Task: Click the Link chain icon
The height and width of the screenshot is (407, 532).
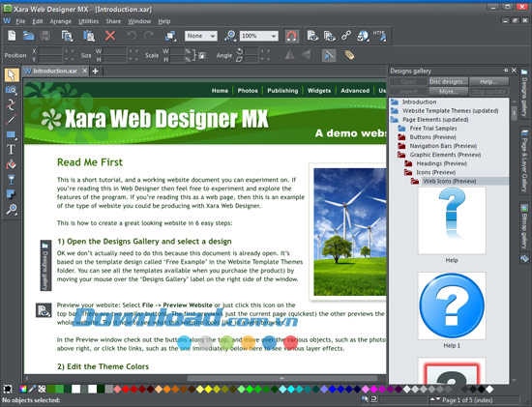Action: [x=346, y=35]
